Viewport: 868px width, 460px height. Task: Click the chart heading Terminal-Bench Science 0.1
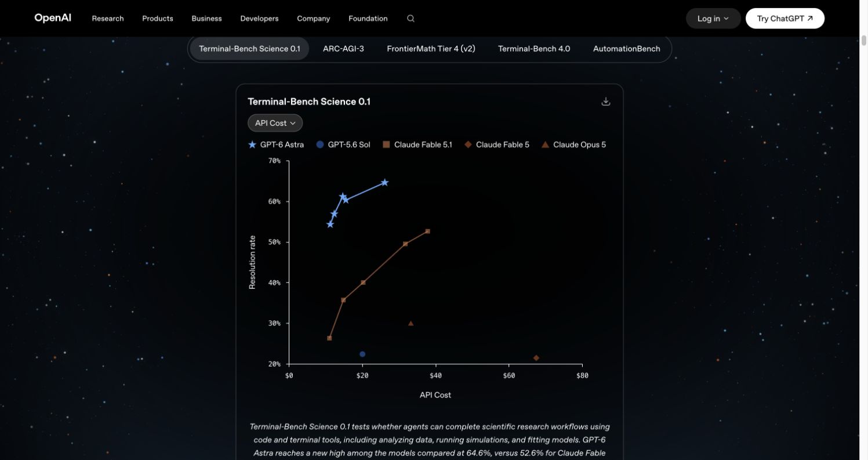pyautogui.click(x=309, y=102)
